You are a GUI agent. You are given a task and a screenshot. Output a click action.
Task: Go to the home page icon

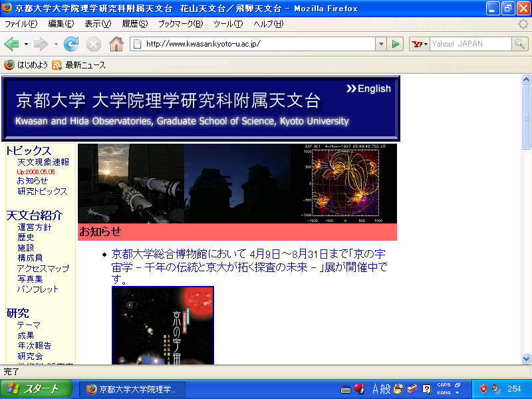(116, 44)
